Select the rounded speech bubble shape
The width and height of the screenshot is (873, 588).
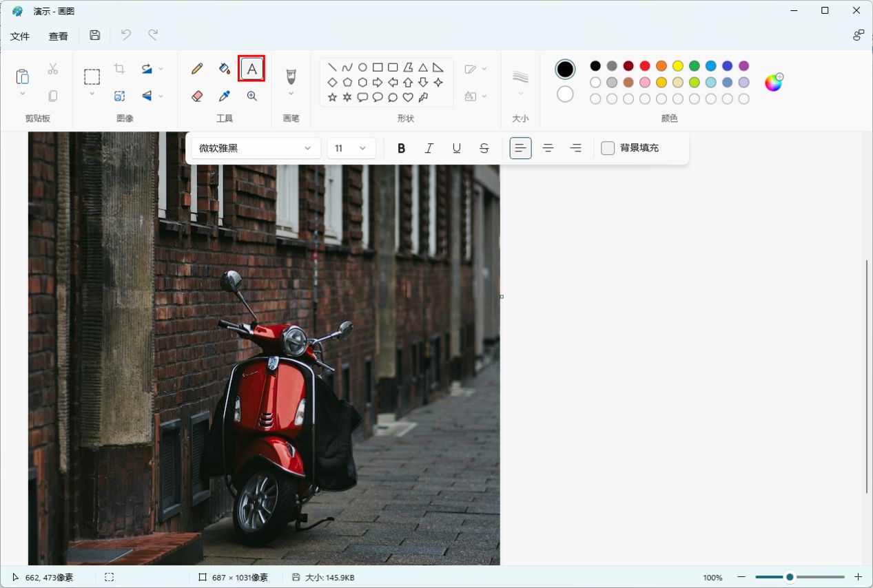(x=377, y=96)
